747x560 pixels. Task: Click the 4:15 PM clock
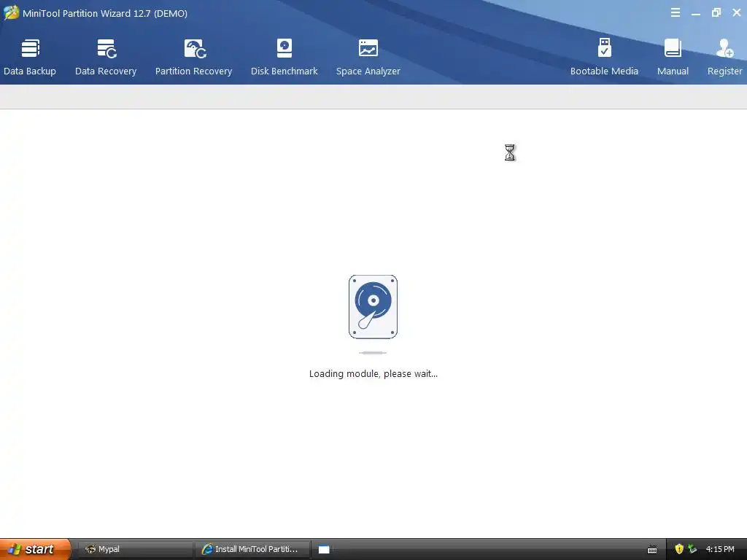click(720, 549)
